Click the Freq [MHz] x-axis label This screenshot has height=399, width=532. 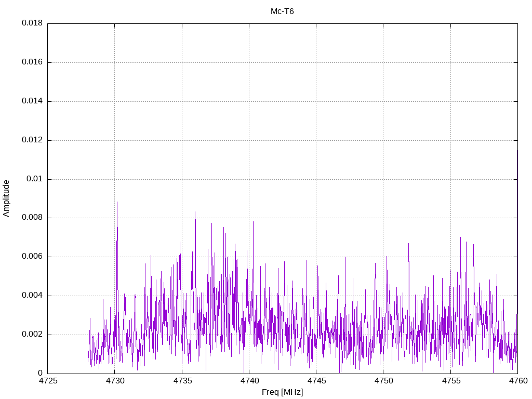tap(282, 392)
